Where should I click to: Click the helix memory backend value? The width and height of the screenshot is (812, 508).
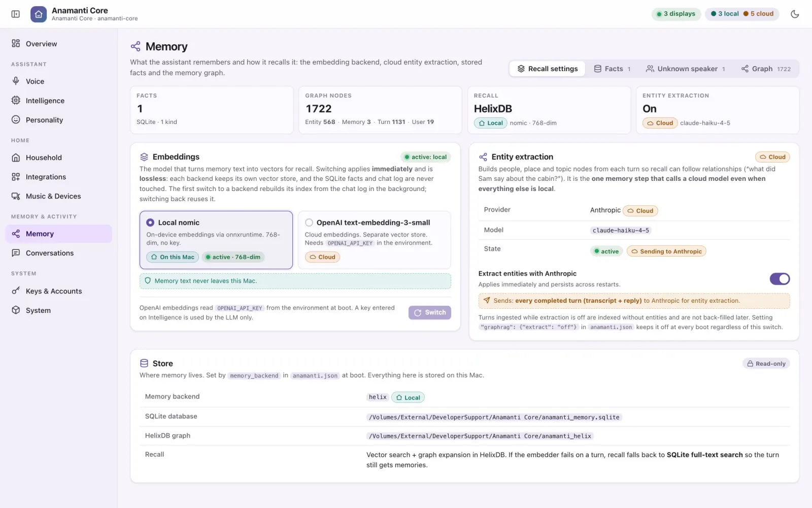pos(378,397)
